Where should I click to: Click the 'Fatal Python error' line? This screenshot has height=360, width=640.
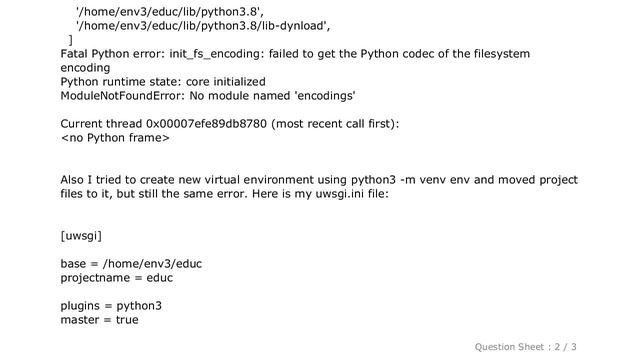coord(295,54)
